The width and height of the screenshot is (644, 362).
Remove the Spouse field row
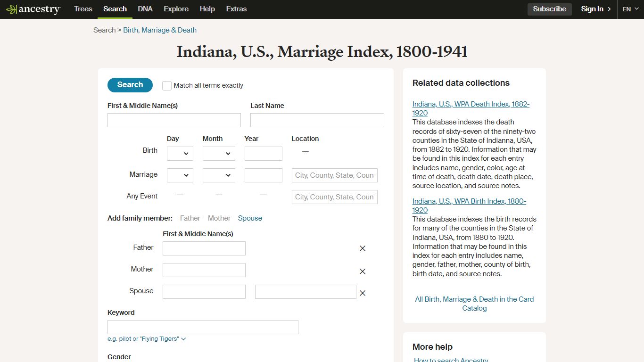point(363,293)
